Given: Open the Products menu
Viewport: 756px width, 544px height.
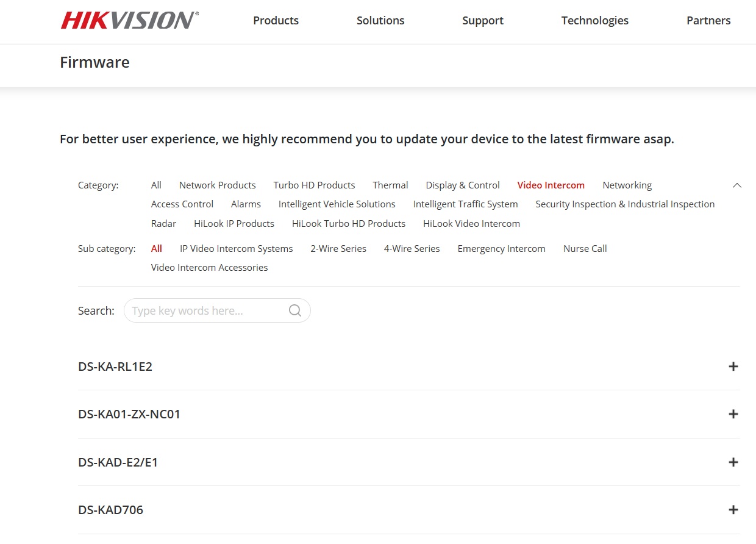Looking at the screenshot, I should 276,21.
